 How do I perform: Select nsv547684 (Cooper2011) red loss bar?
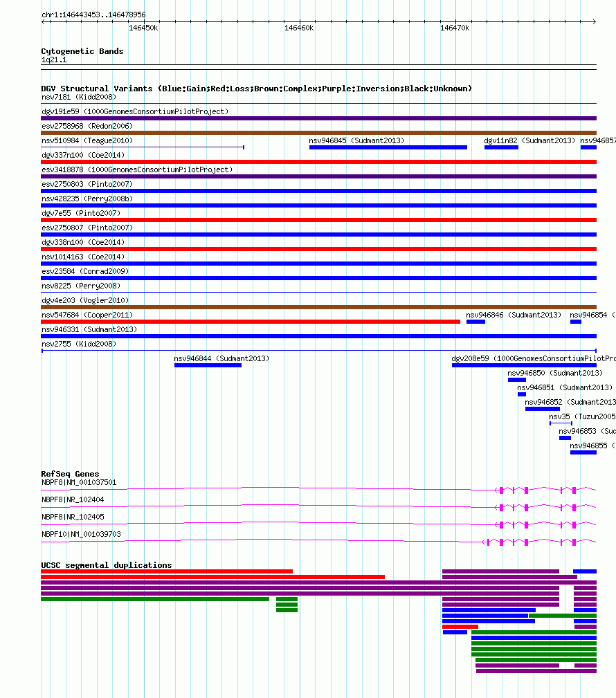click(x=251, y=322)
